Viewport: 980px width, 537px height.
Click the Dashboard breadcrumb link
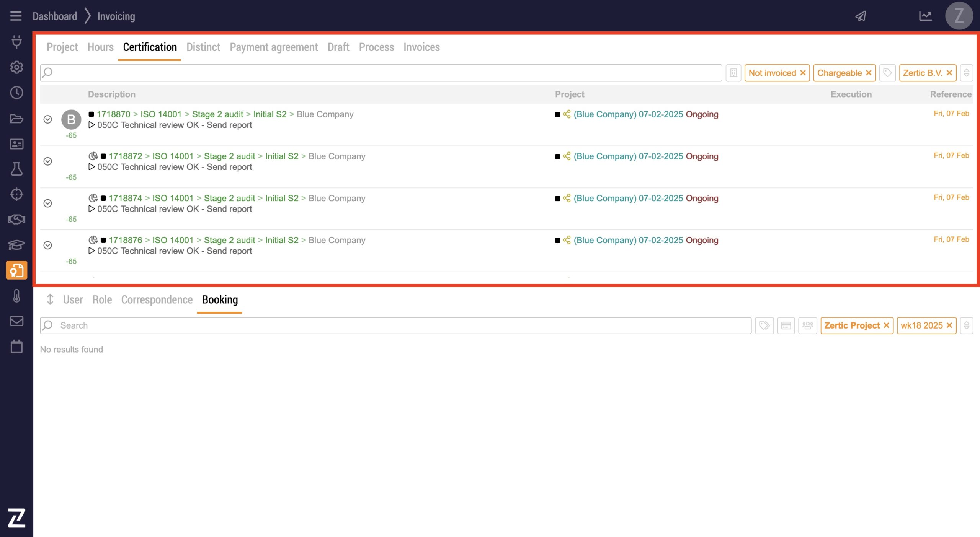55,16
